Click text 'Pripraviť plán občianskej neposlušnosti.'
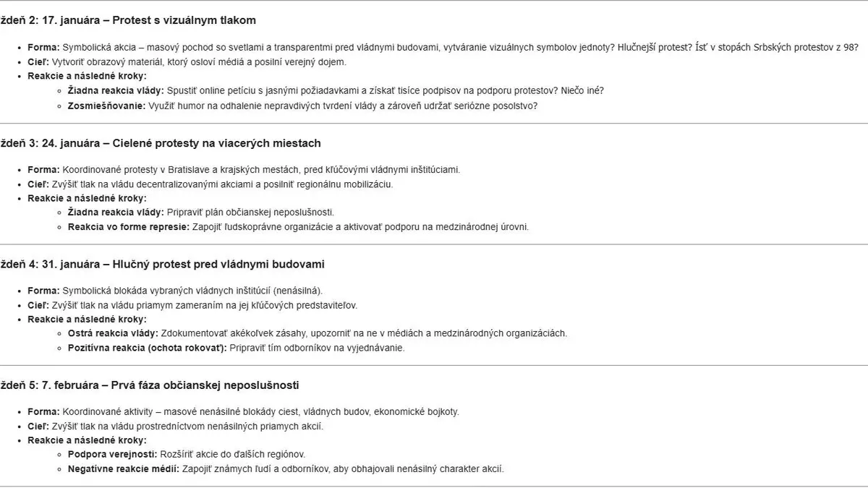This screenshot has height=488, width=868. [251, 213]
